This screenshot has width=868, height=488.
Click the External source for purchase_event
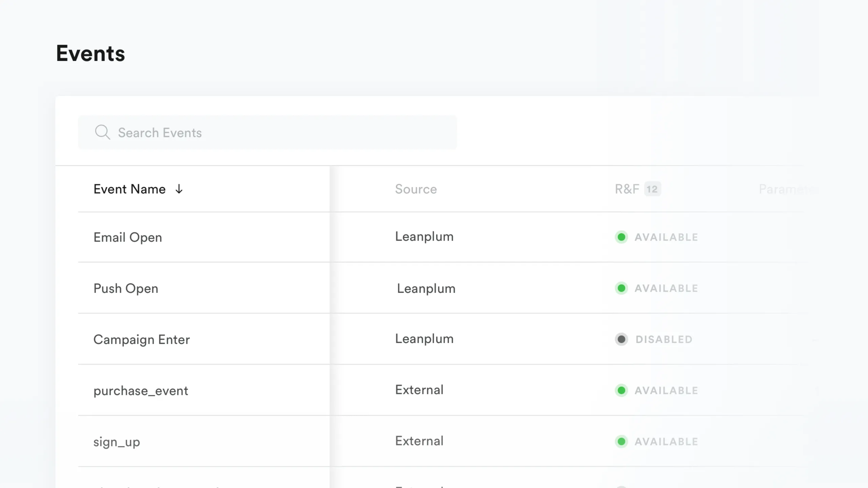pos(419,390)
